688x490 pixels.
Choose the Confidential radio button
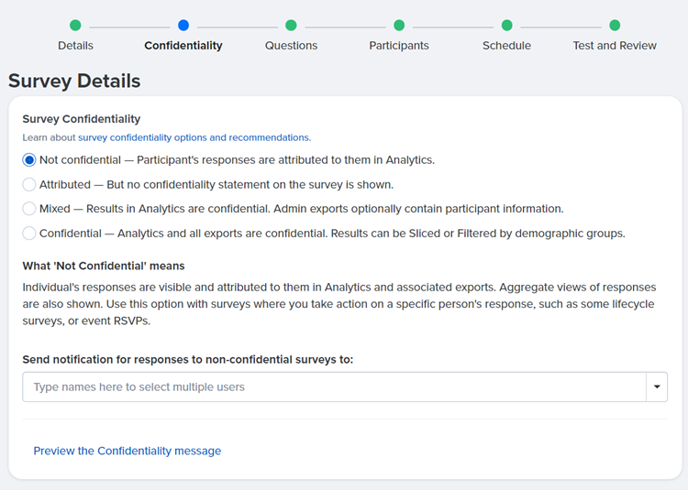click(x=29, y=233)
